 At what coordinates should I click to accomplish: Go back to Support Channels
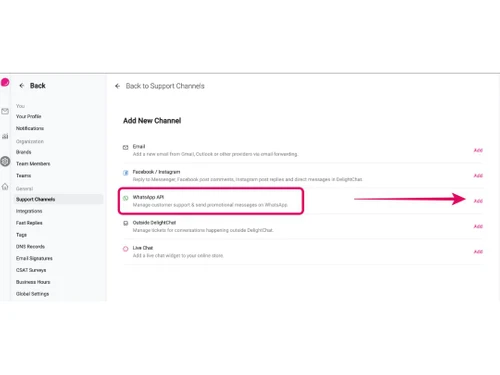point(165,86)
